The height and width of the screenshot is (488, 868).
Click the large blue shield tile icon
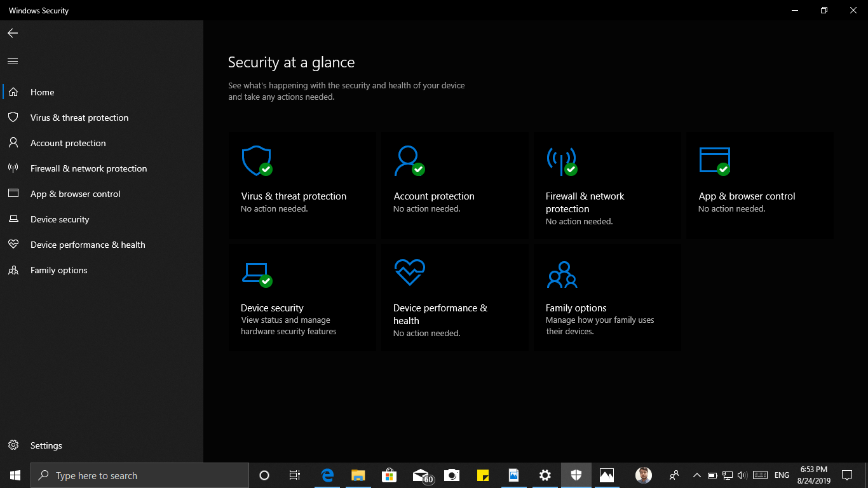[x=257, y=161]
